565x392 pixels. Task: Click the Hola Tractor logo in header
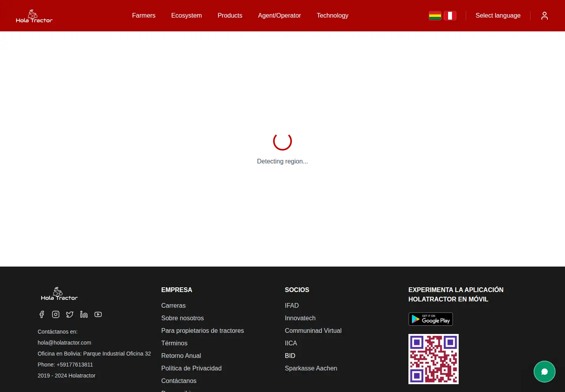coord(34,16)
